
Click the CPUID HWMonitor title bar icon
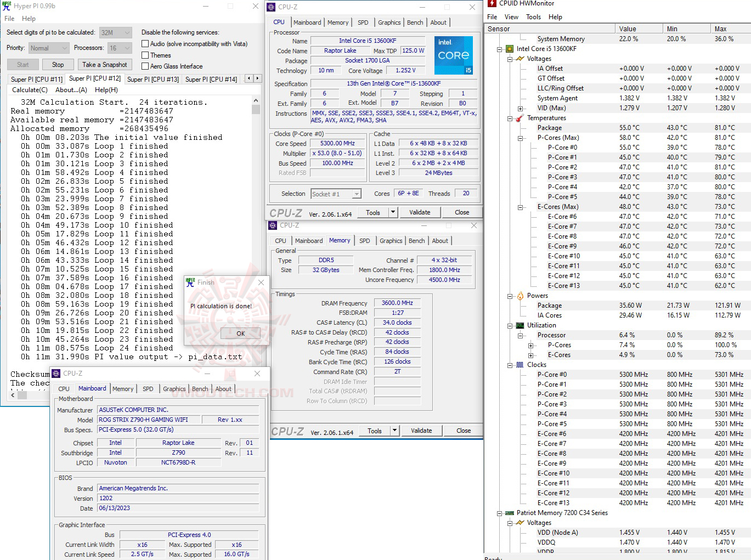click(492, 3)
